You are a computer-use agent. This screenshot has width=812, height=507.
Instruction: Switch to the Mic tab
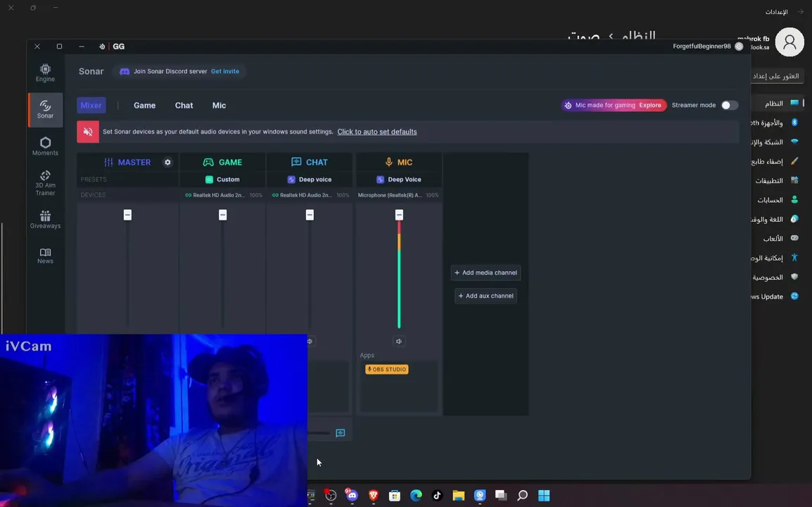point(219,105)
